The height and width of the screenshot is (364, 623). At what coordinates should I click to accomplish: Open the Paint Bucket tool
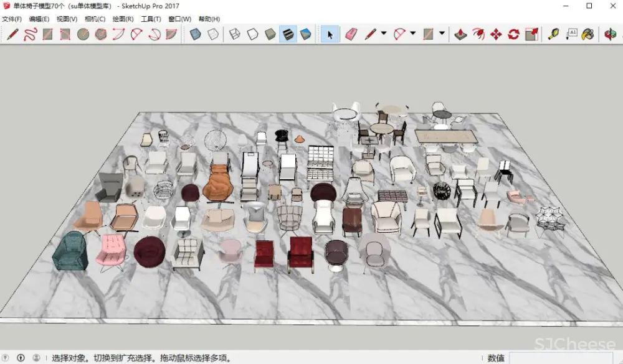pyautogui.click(x=587, y=34)
